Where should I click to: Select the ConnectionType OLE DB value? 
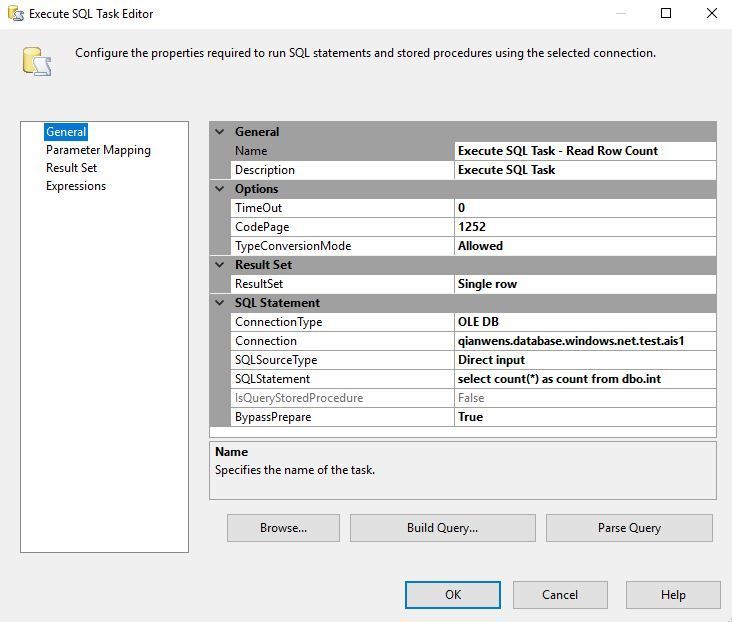pyautogui.click(x=585, y=322)
